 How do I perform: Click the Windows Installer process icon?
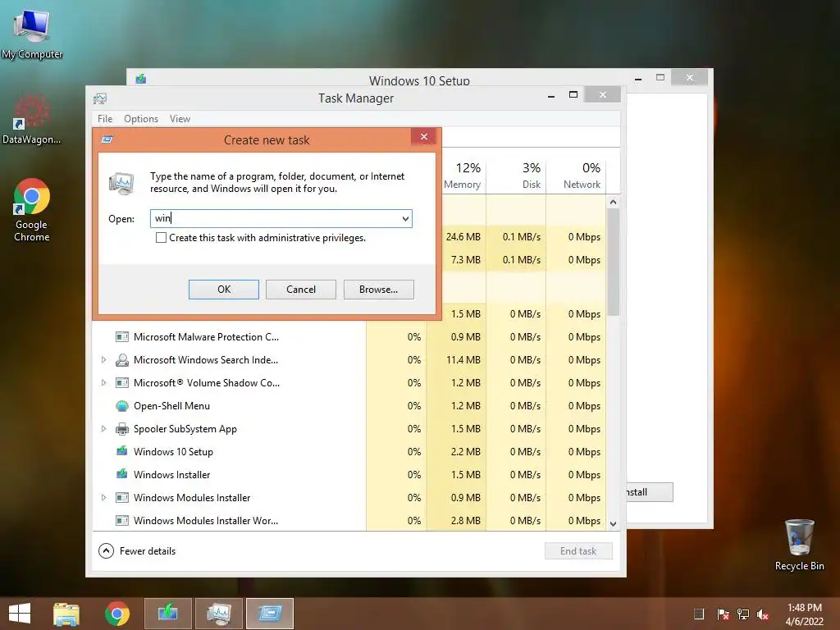click(x=122, y=475)
